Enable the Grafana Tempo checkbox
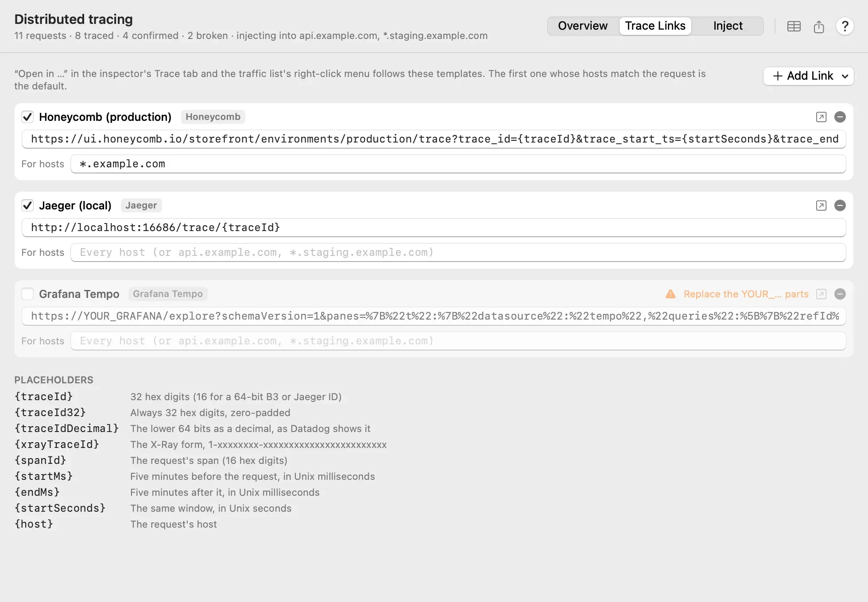The width and height of the screenshot is (868, 602). click(x=27, y=294)
